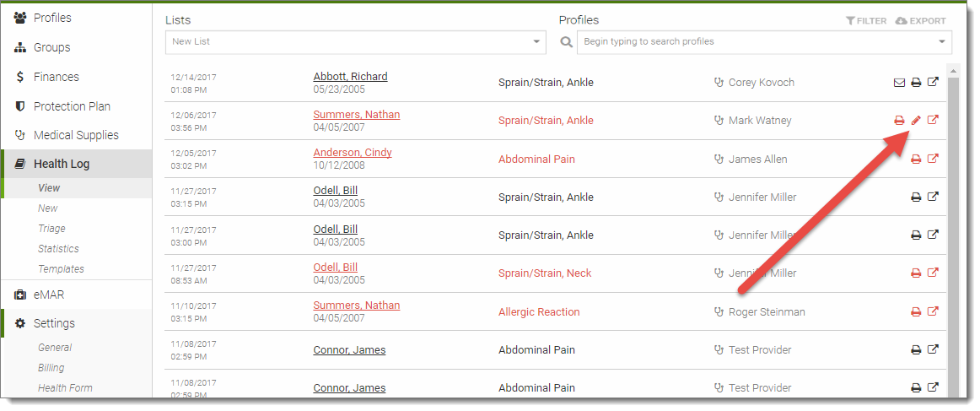Open Abbott, Richard entry in new window
This screenshot has height=411, width=980.
pyautogui.click(x=933, y=83)
